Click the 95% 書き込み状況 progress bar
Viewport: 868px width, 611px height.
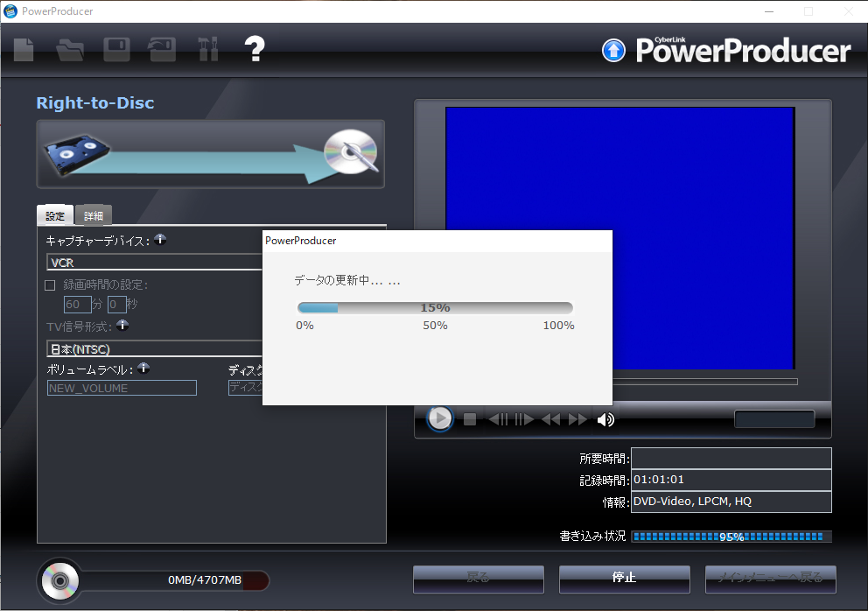click(731, 537)
